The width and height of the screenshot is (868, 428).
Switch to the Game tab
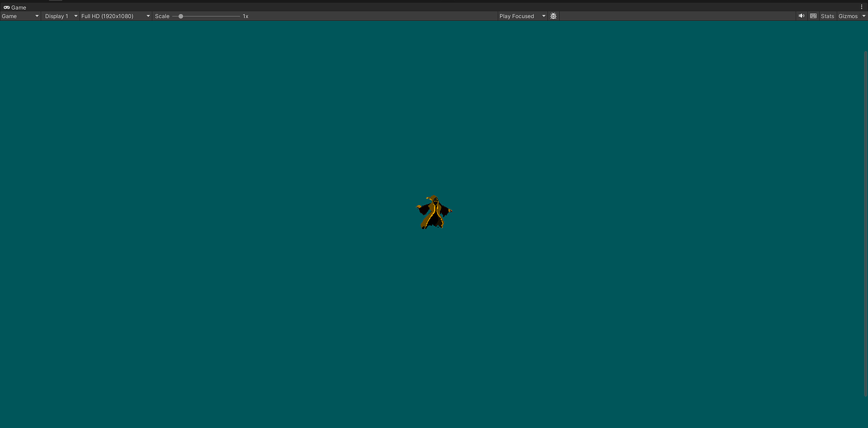[x=16, y=7]
